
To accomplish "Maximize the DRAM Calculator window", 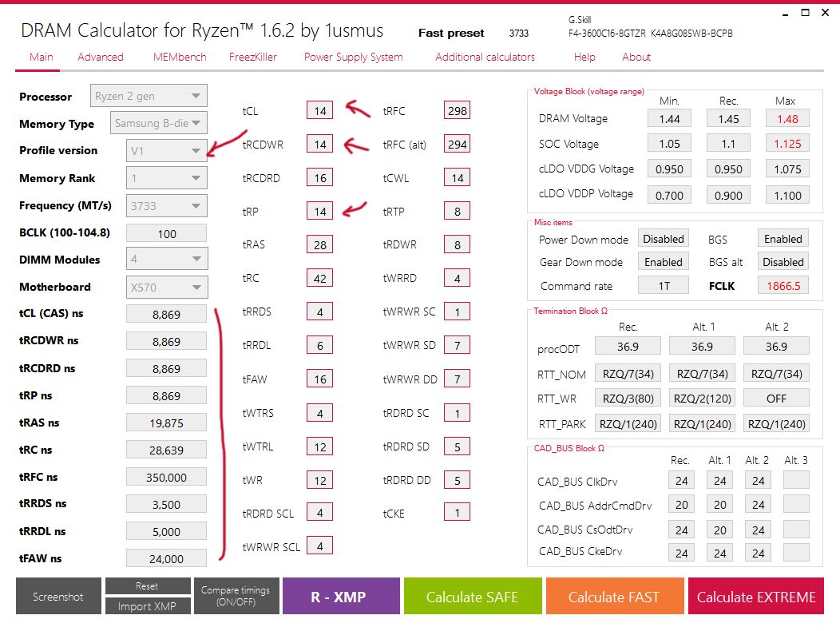I will (805, 12).
